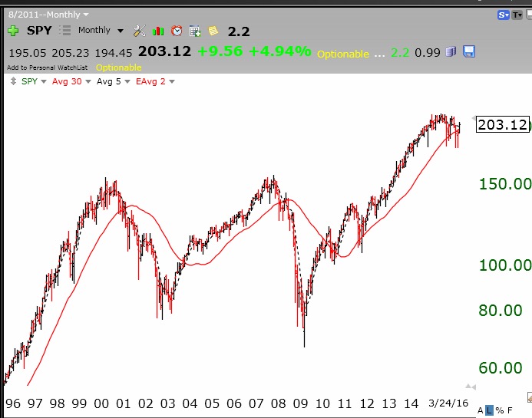Expand the SPY plot dropdown arrow

click(x=44, y=81)
